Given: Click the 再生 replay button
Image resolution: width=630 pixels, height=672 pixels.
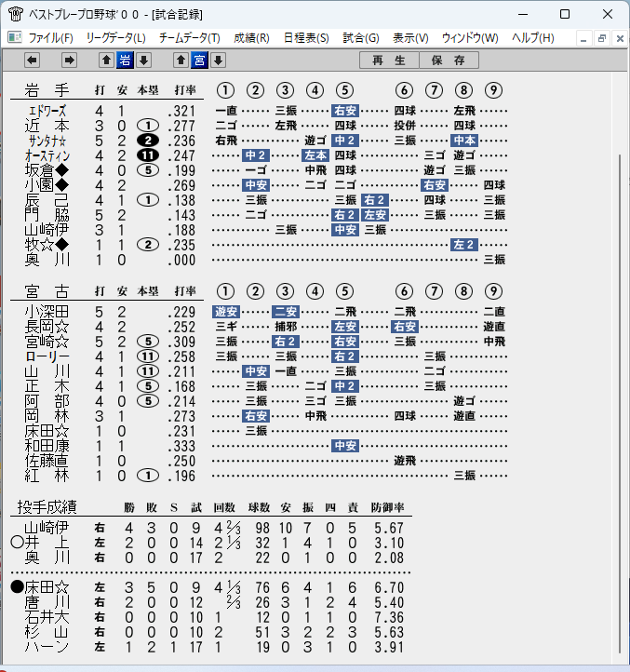Looking at the screenshot, I should (389, 60).
